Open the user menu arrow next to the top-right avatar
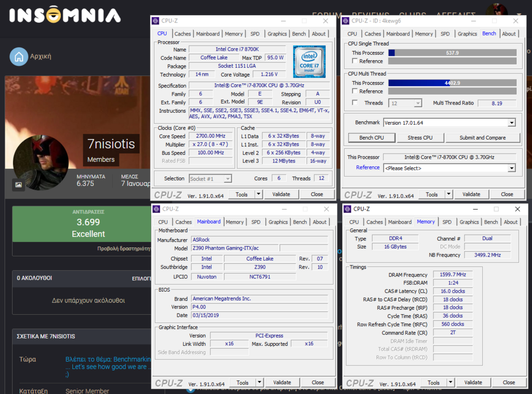Image resolution: width=532 pixels, height=394 pixels. (x=519, y=15)
